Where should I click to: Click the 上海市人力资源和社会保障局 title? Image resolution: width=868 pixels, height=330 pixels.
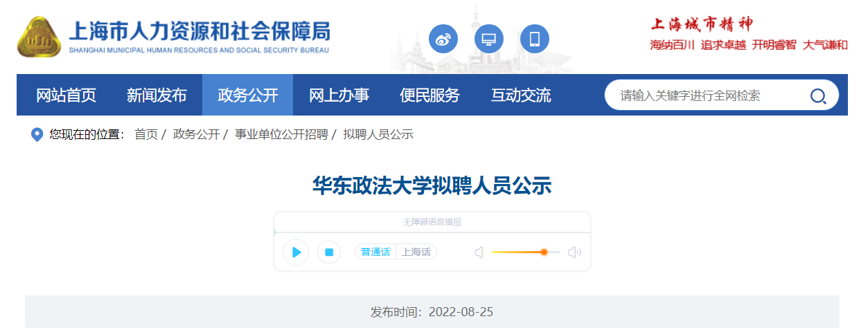tap(200, 31)
